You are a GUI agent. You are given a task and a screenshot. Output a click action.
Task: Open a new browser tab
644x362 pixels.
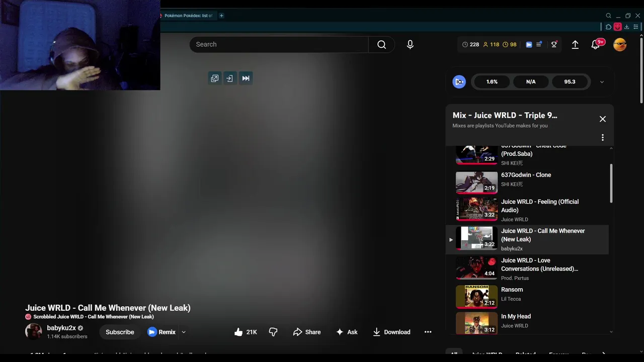[221, 16]
